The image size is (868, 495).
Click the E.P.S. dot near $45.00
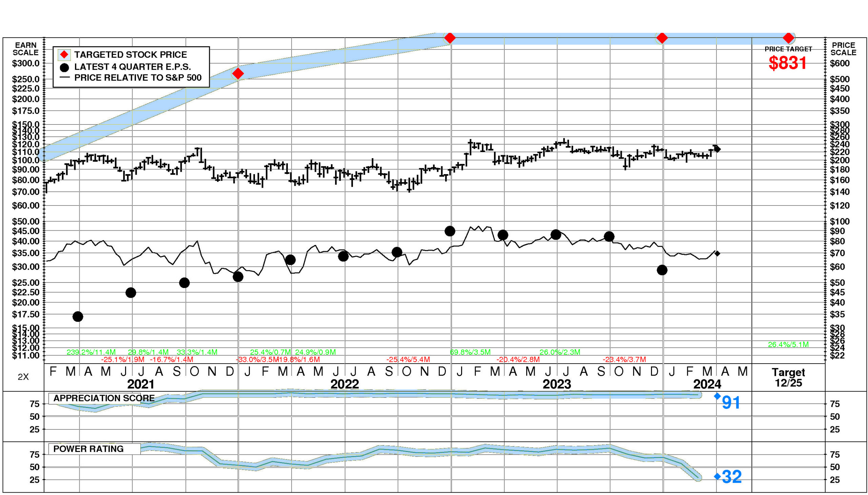[x=450, y=231]
